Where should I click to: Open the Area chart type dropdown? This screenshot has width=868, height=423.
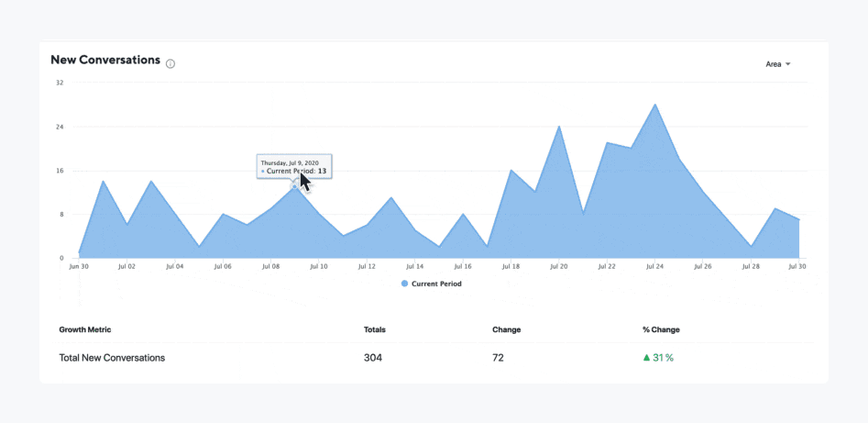pos(777,64)
